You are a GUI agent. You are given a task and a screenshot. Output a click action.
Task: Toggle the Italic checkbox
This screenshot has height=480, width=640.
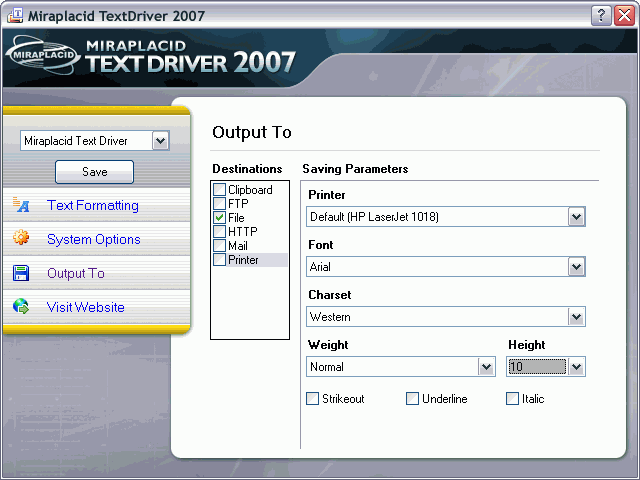pyautogui.click(x=512, y=398)
